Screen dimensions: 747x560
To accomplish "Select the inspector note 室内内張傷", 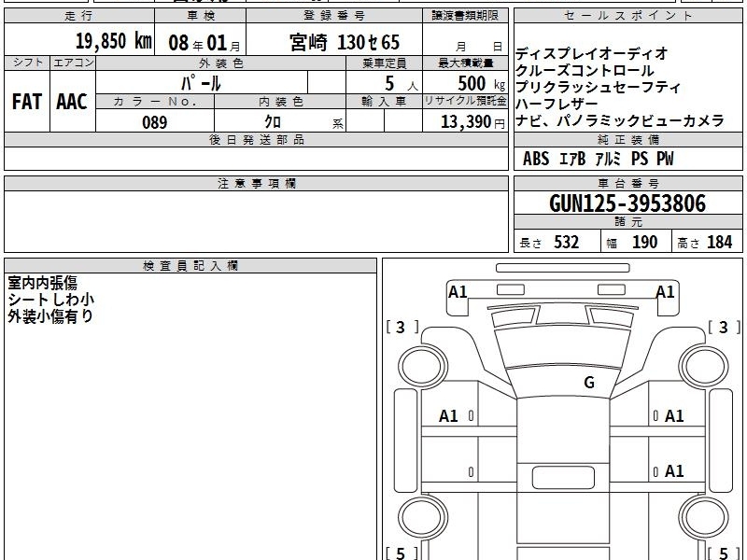I will pos(42,283).
